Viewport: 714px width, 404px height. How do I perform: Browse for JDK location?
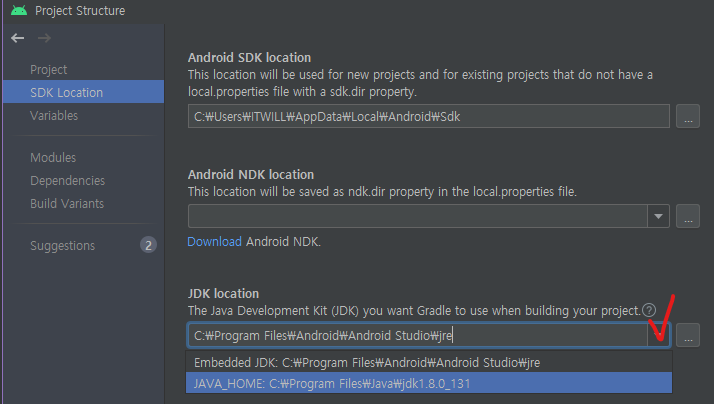(x=688, y=335)
